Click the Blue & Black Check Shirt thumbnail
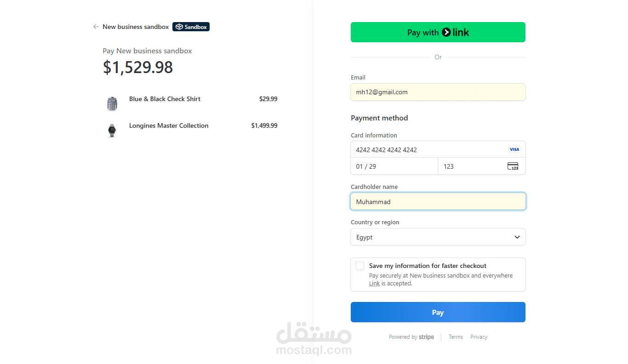The width and height of the screenshot is (628, 364). click(112, 103)
